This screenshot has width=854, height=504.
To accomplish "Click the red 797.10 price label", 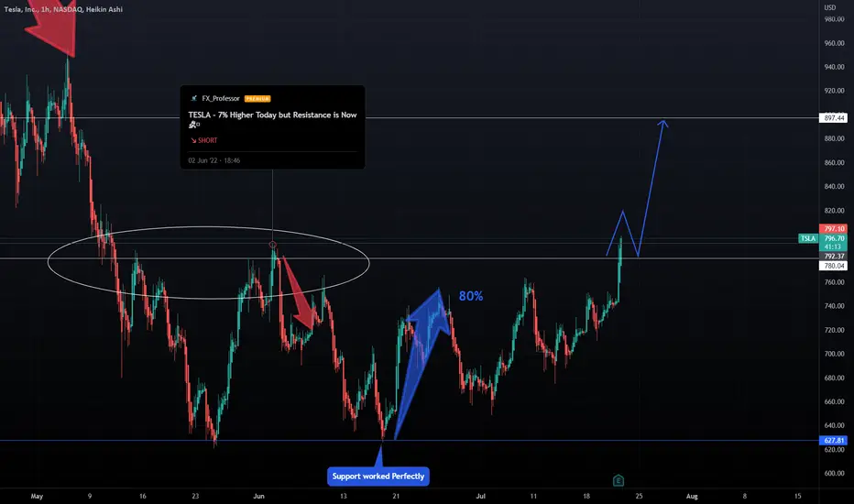I will (x=833, y=229).
